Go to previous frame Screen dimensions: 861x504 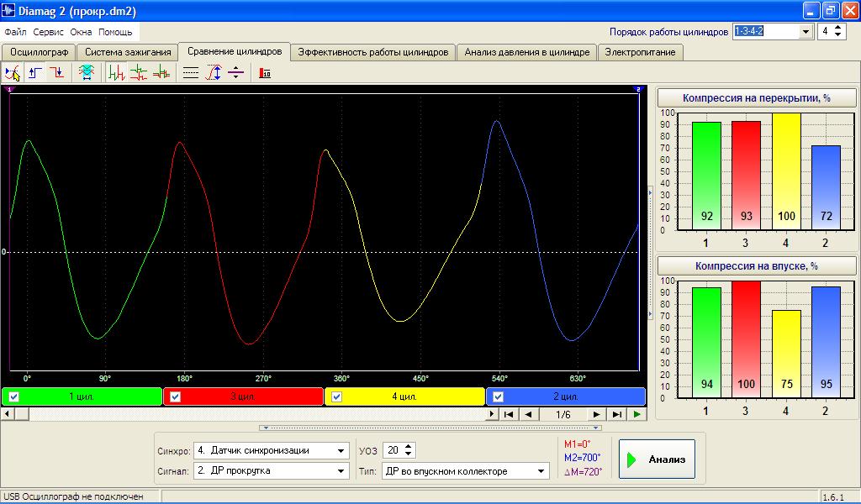click(x=528, y=414)
